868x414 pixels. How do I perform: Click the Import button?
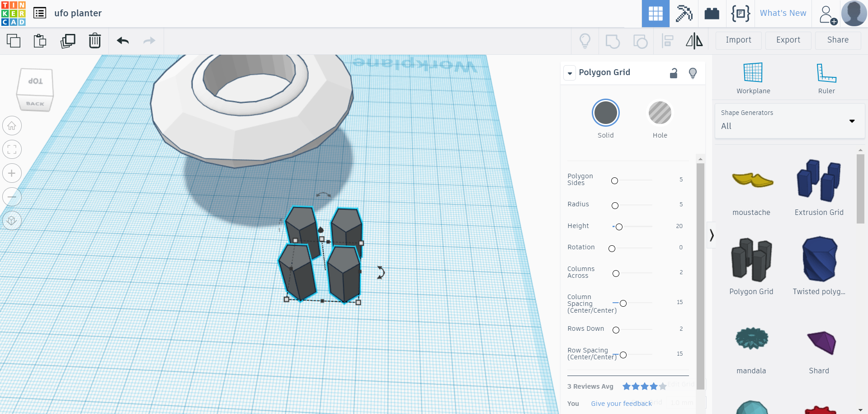739,40
